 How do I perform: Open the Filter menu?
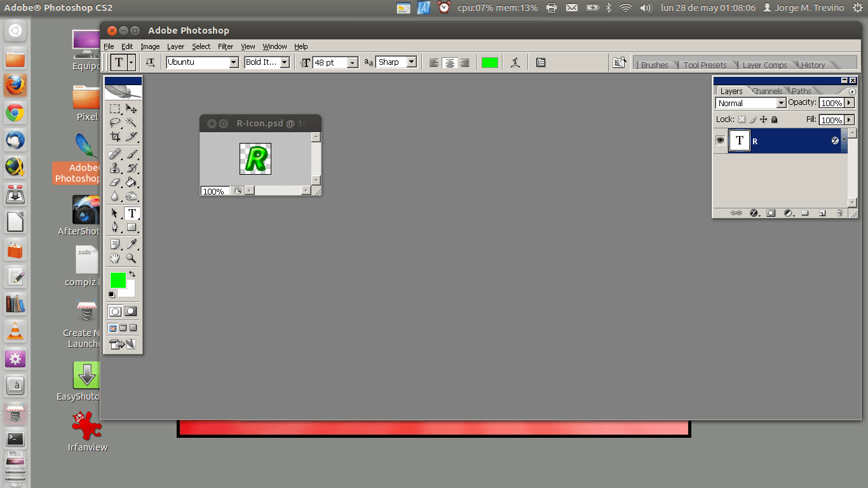(x=226, y=46)
